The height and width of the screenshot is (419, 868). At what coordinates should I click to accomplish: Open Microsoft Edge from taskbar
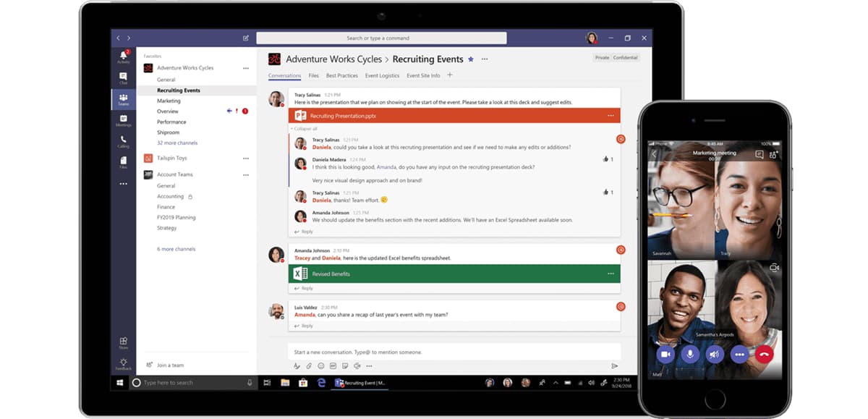pyautogui.click(x=321, y=382)
